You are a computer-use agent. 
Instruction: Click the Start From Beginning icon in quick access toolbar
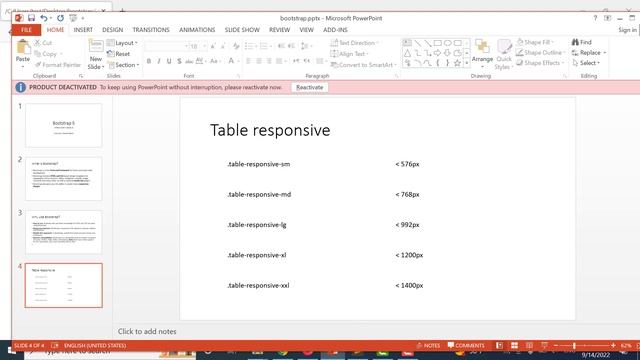[73, 18]
